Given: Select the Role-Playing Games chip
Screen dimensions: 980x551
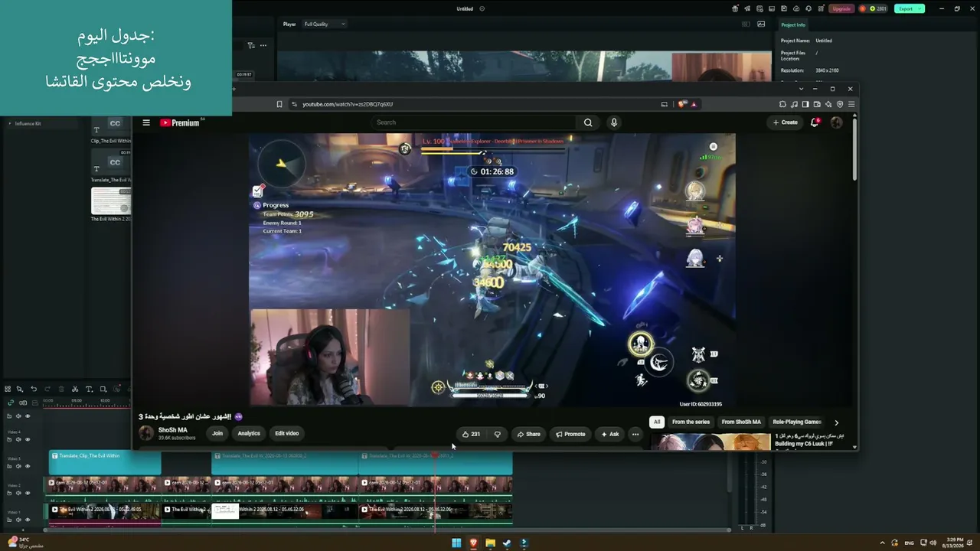Looking at the screenshot, I should point(797,422).
